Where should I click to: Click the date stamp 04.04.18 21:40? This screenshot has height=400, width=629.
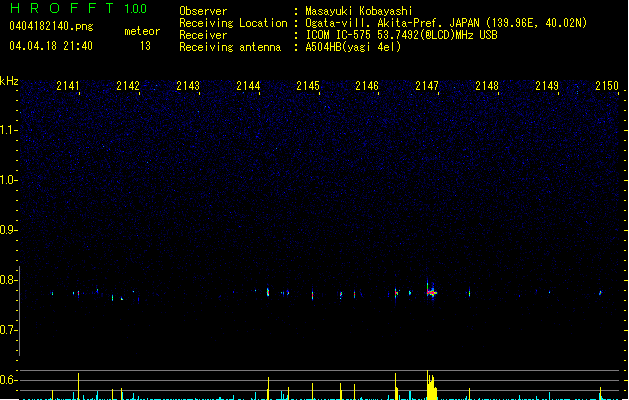pyautogui.click(x=51, y=46)
